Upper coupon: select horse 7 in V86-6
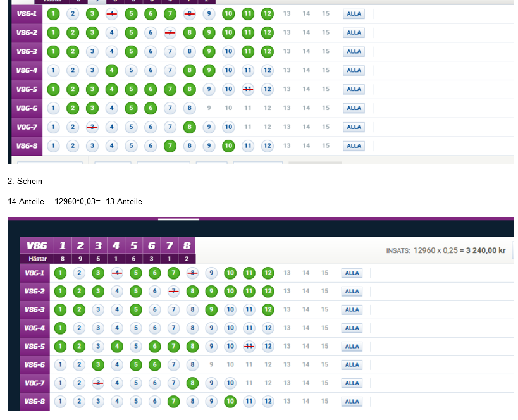 click(170, 108)
